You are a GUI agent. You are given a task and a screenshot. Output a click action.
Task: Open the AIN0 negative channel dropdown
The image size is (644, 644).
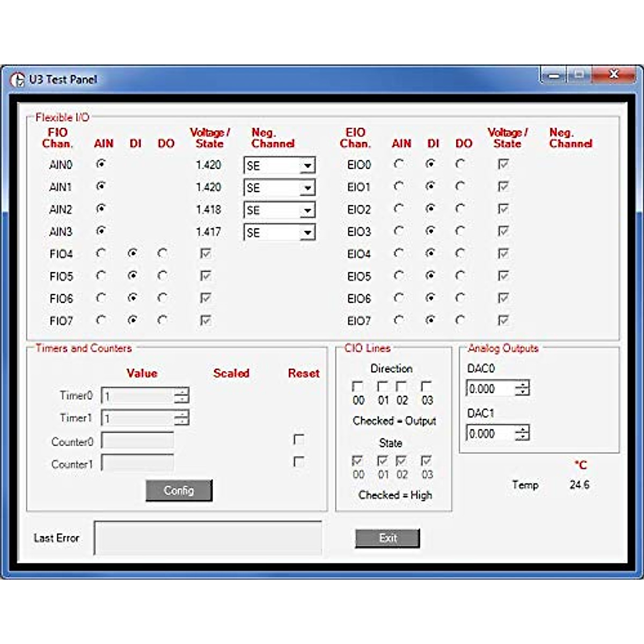pyautogui.click(x=307, y=165)
